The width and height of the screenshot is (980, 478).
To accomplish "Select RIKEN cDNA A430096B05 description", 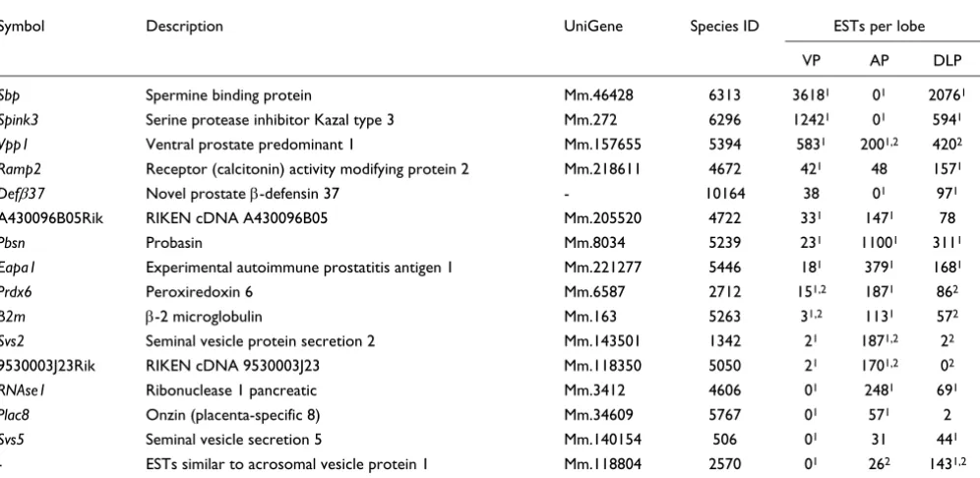I will [237, 218].
